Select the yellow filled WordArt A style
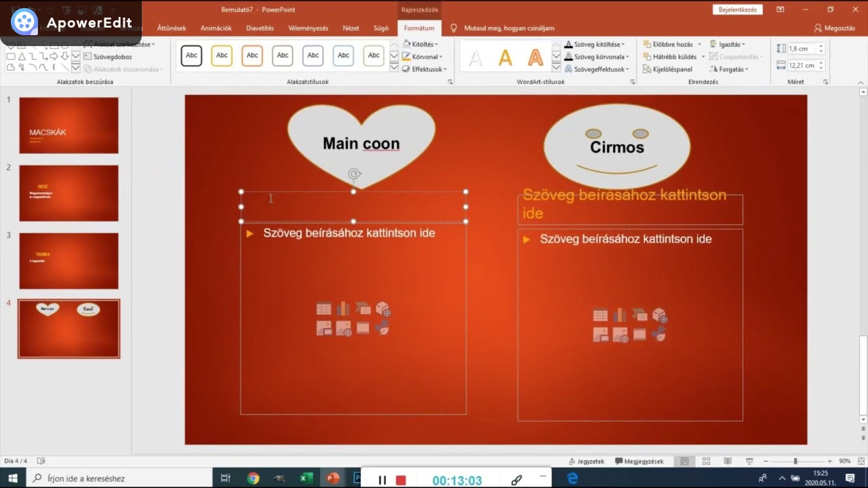This screenshot has height=488, width=868. [x=505, y=58]
